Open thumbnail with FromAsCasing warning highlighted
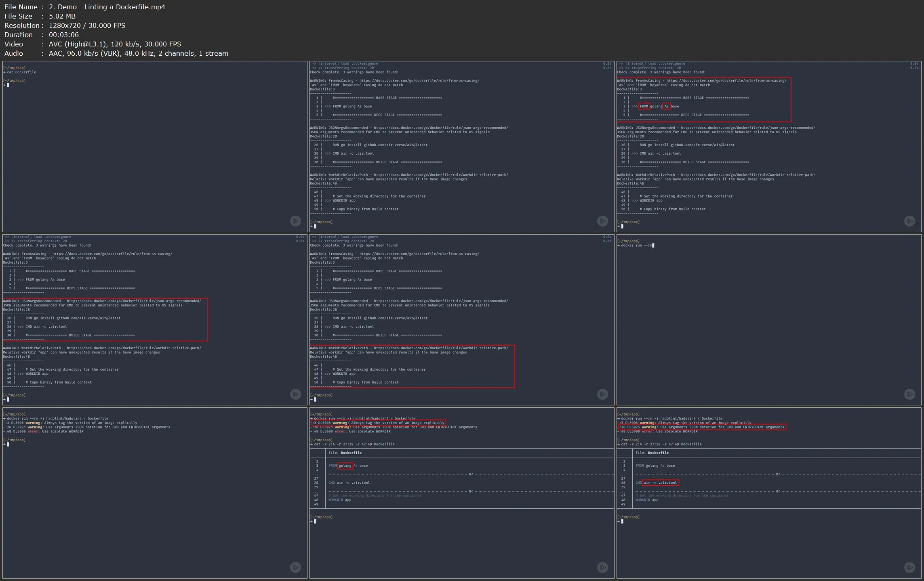This screenshot has width=924, height=581. pos(769,147)
